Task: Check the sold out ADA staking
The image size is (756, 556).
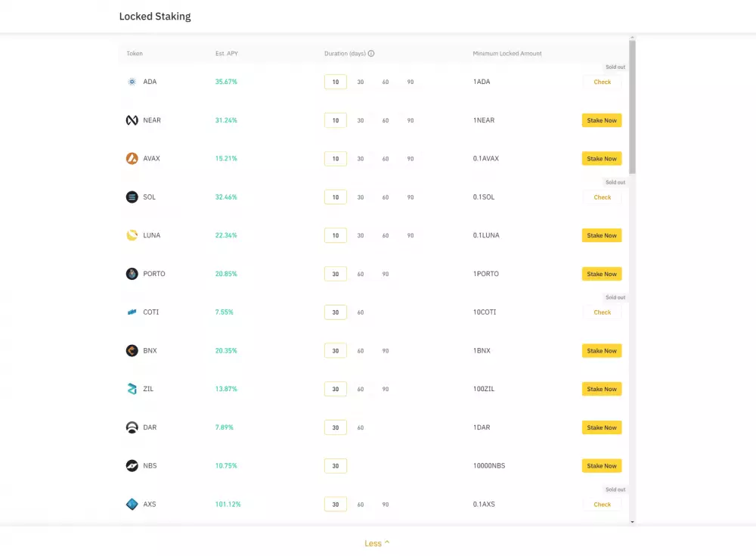Action: tap(601, 81)
